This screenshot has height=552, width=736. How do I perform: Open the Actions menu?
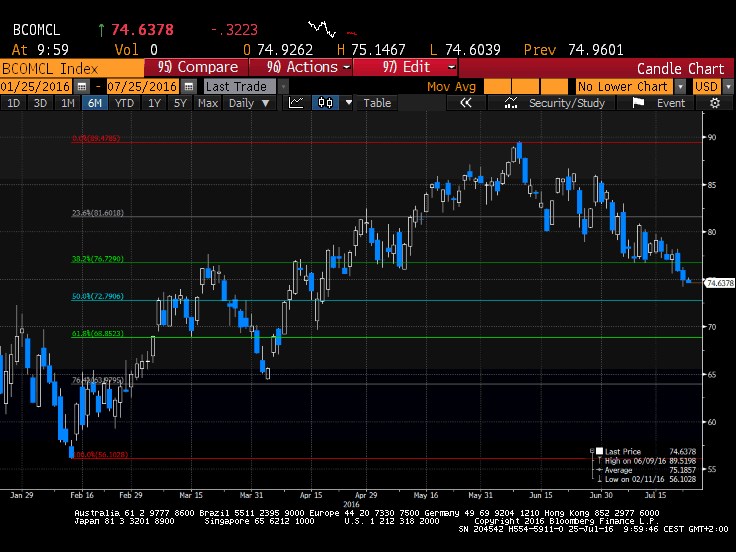point(305,68)
